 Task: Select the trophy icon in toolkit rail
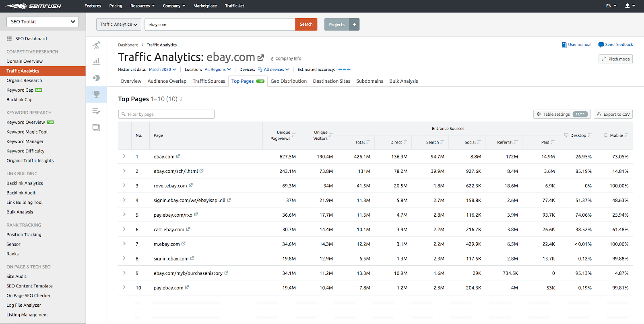click(96, 94)
